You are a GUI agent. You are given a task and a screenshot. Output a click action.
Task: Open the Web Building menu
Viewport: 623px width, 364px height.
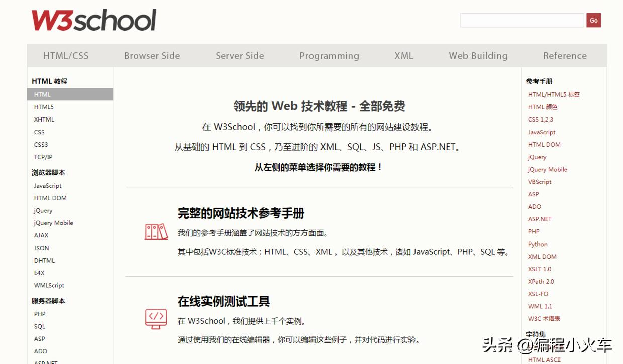[478, 56]
